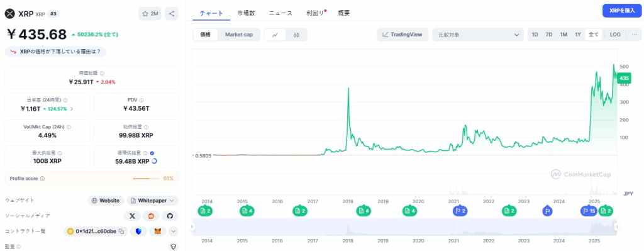Click the MetaMask fox icon
The width and height of the screenshot is (644, 251).
[158, 231]
